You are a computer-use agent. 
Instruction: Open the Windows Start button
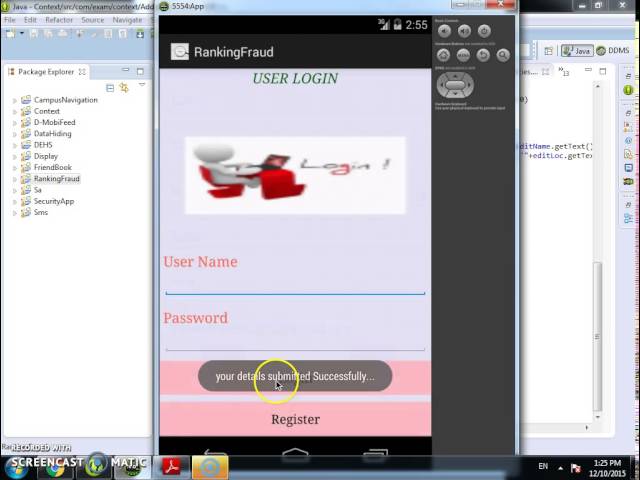pyautogui.click(x=16, y=468)
